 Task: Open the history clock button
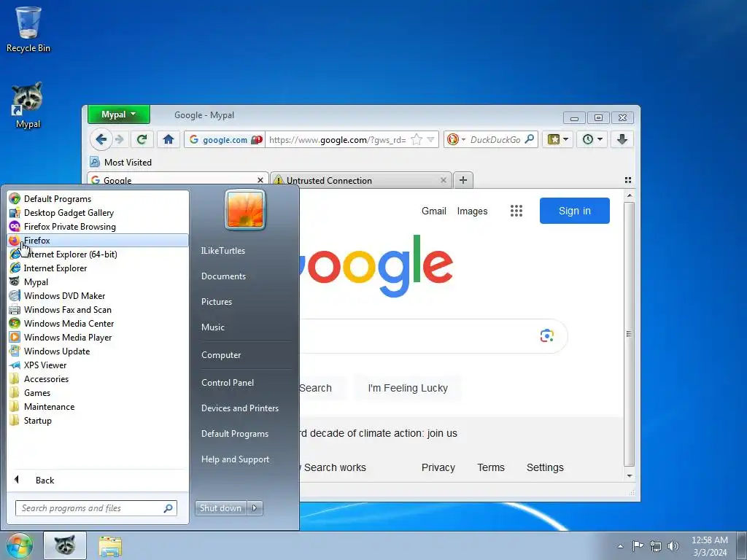tap(592, 139)
